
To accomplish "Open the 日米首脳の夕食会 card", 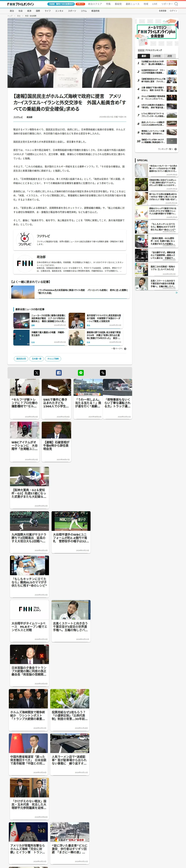I will (29, 665).
